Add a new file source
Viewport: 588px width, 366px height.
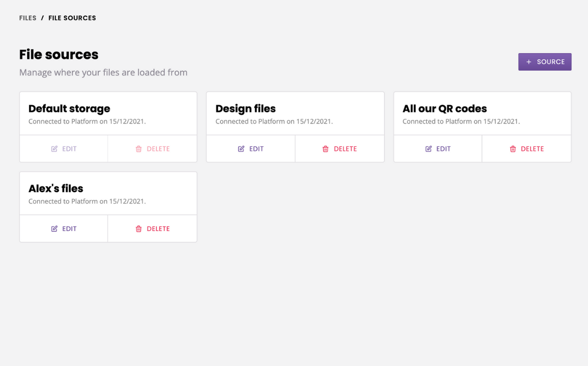(545, 62)
